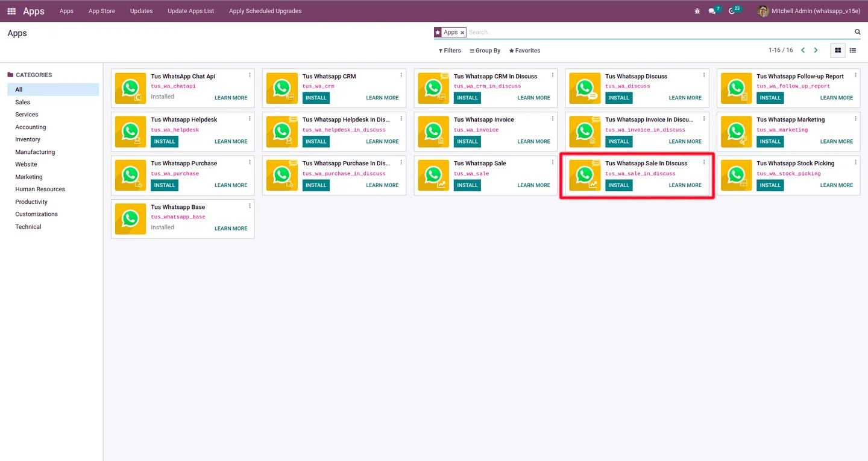Image resolution: width=868 pixels, height=461 pixels.
Task: Open the Filters dropdown
Action: tap(450, 51)
